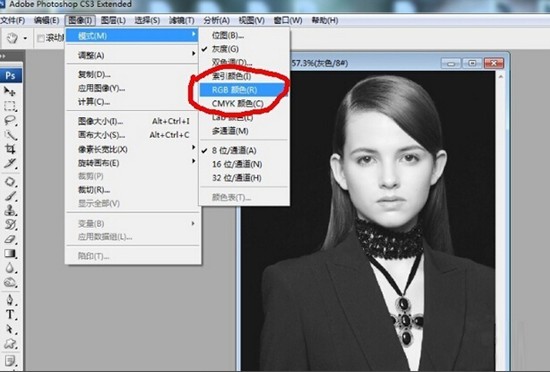Expand the 调整(A) submenu
This screenshot has width=550, height=372.
[x=132, y=55]
